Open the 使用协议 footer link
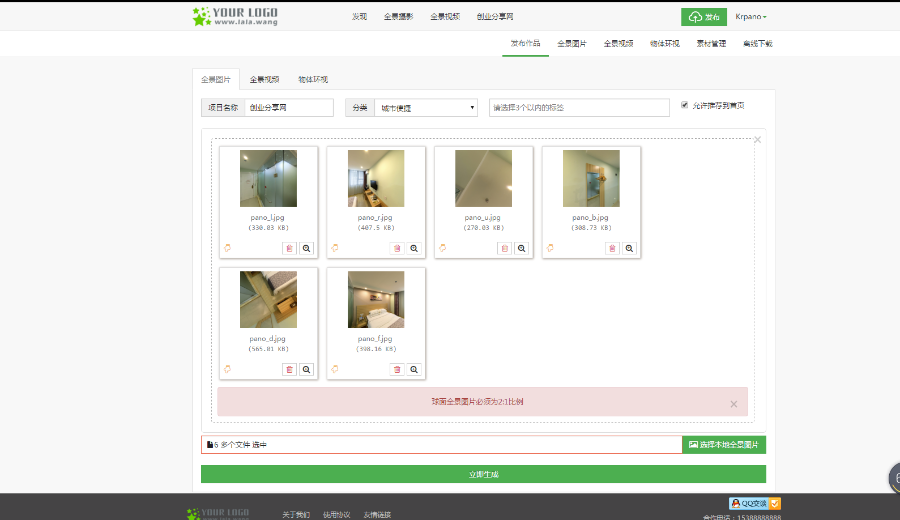This screenshot has width=900, height=520. pos(336,515)
